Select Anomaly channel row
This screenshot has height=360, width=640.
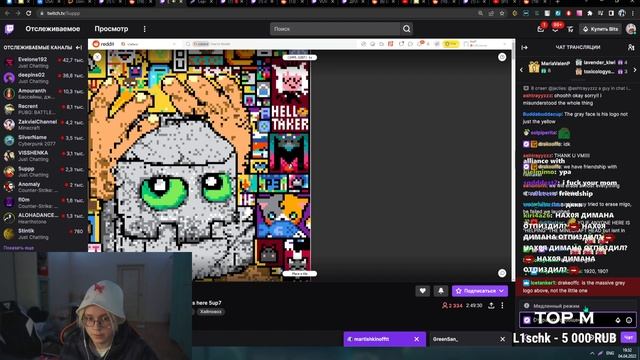[x=44, y=187]
